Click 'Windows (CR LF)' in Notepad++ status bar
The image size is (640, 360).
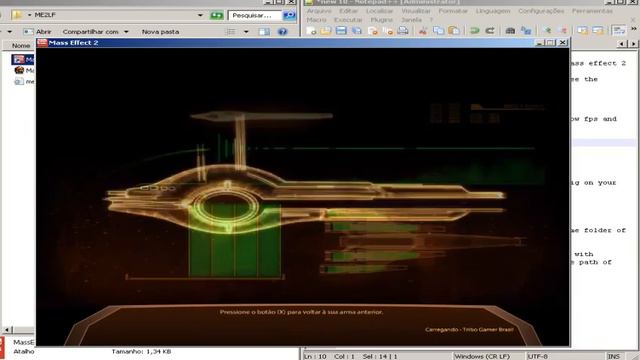click(x=482, y=356)
